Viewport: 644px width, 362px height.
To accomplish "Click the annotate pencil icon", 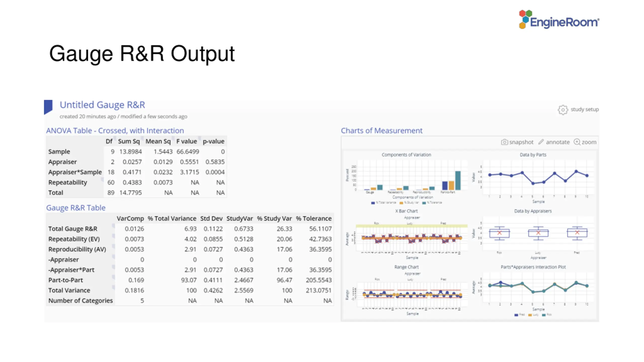I will (541, 142).
